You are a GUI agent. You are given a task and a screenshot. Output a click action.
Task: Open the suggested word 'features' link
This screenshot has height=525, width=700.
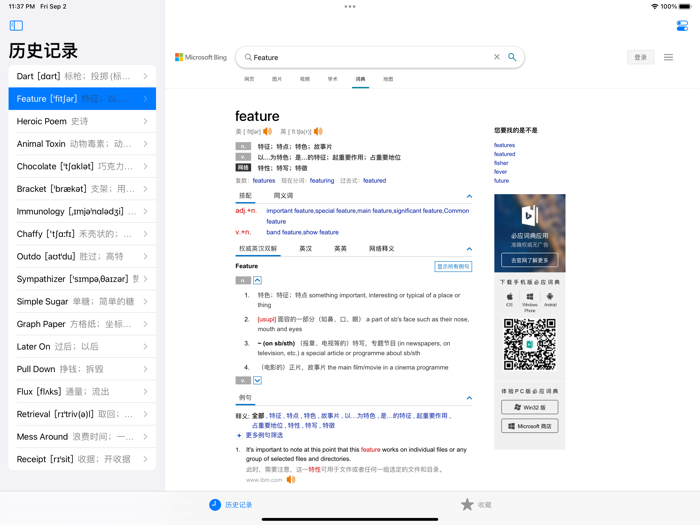click(504, 145)
